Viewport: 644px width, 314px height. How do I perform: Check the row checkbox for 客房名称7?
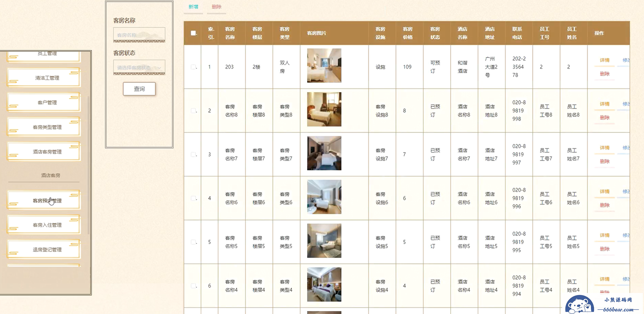(x=193, y=154)
